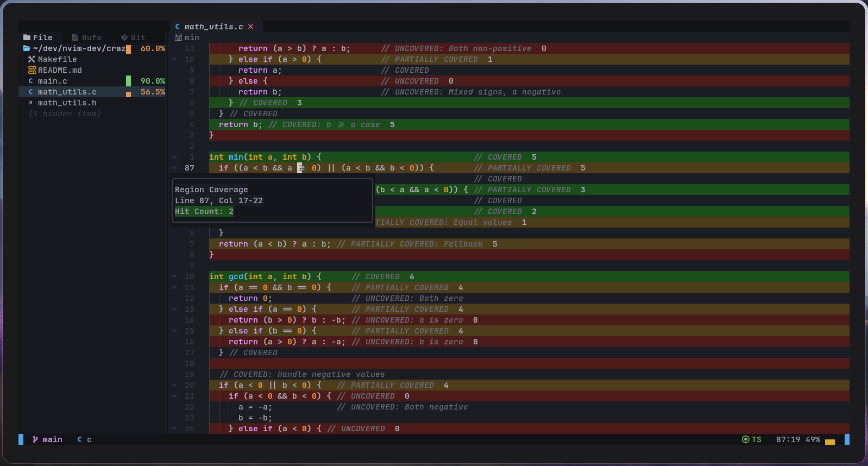Click the main branch name in status bar
Viewport: 868px width, 466px height.
coord(53,439)
